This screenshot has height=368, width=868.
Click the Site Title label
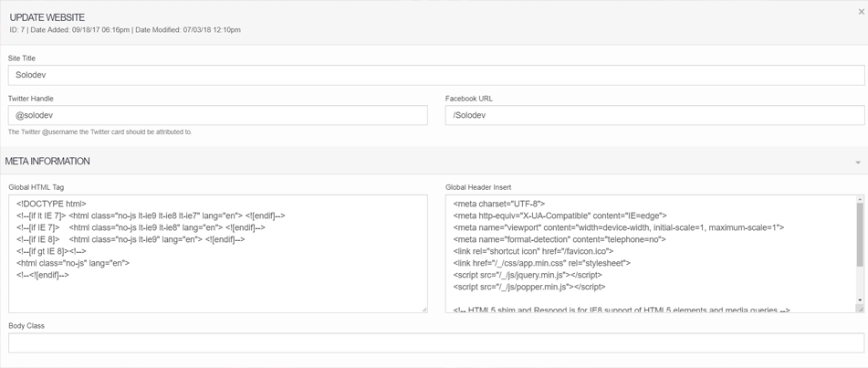coord(22,58)
